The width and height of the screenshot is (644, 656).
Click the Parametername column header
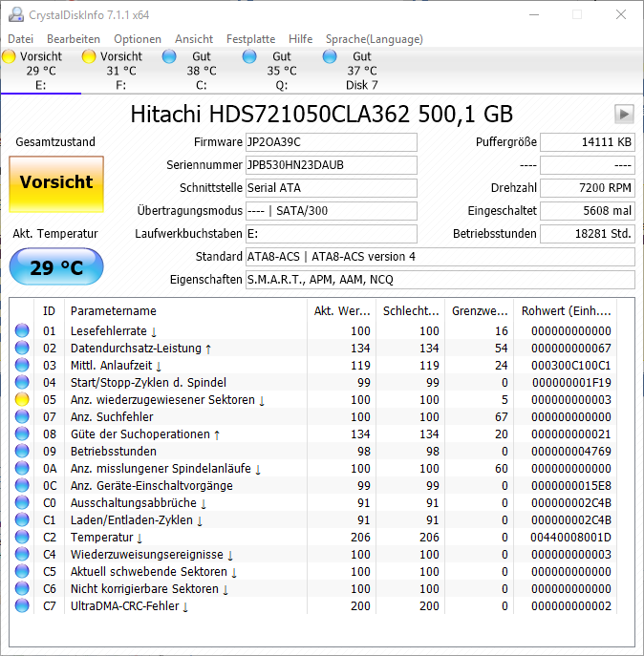[185, 311]
